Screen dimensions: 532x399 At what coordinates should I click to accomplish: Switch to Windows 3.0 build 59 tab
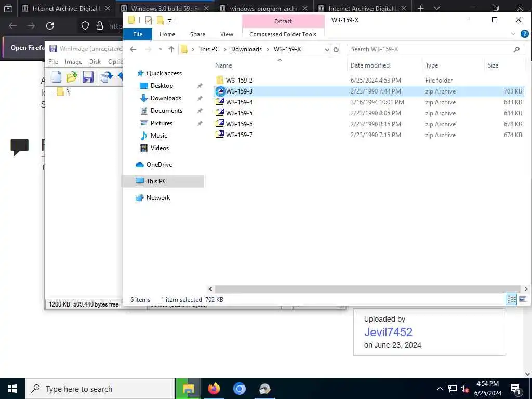point(165,8)
